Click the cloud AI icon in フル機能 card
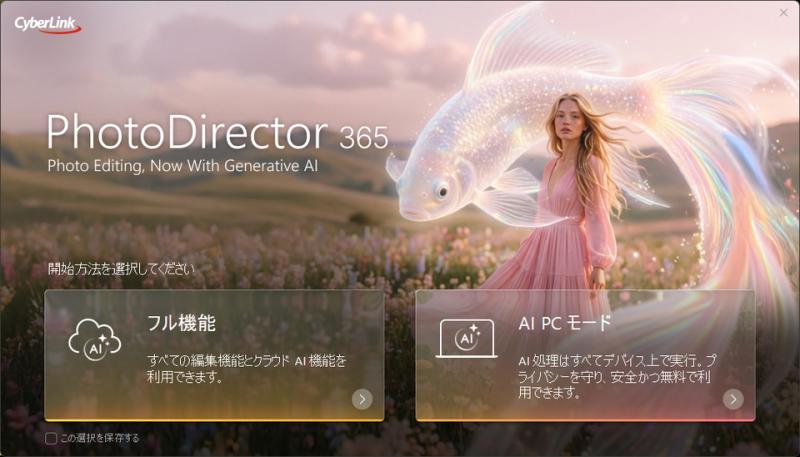Viewport: 800px width, 457px height. (x=95, y=340)
